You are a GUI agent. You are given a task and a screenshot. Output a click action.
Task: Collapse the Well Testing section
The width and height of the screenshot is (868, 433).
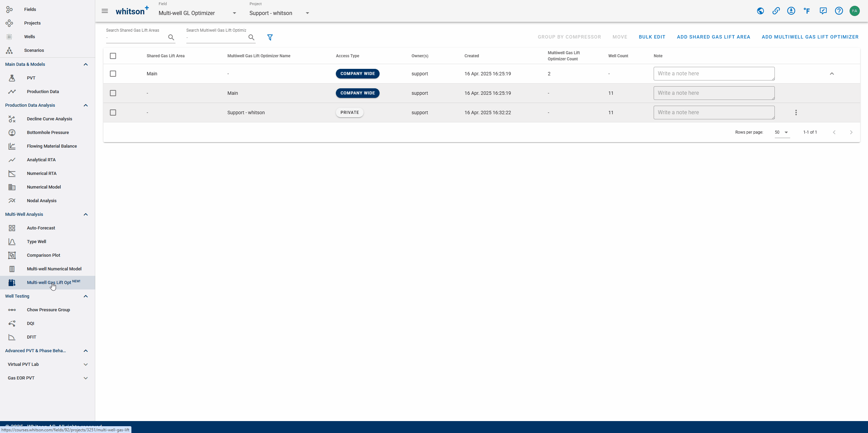86,296
